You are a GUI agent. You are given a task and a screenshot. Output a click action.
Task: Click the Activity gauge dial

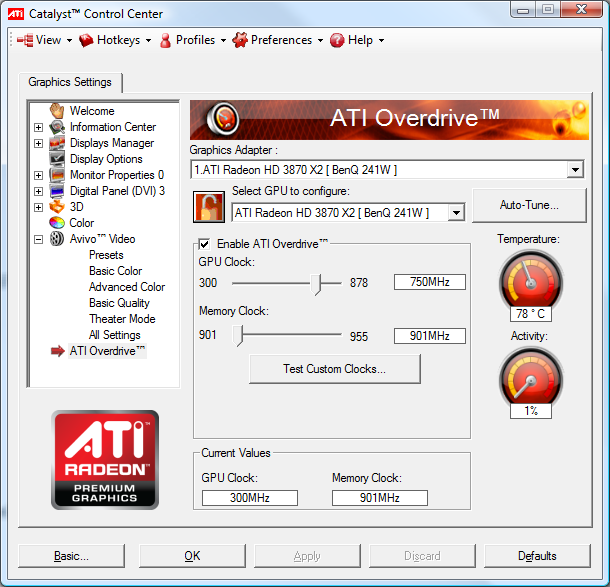531,378
